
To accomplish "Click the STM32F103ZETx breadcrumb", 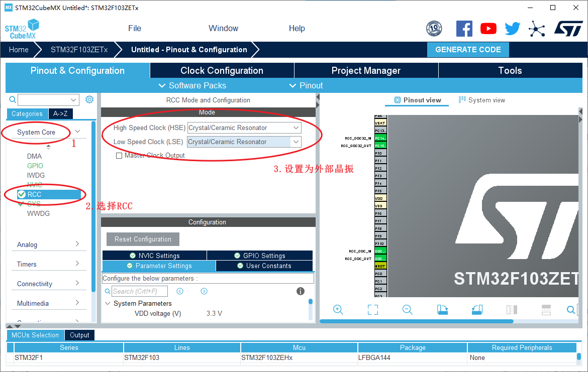I will click(79, 50).
